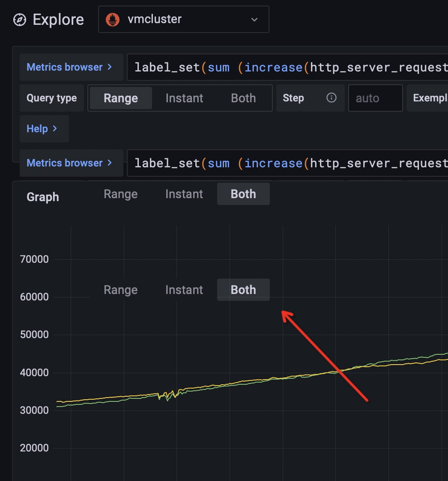
Task: Select Instant mode for the first query
Action: (184, 98)
